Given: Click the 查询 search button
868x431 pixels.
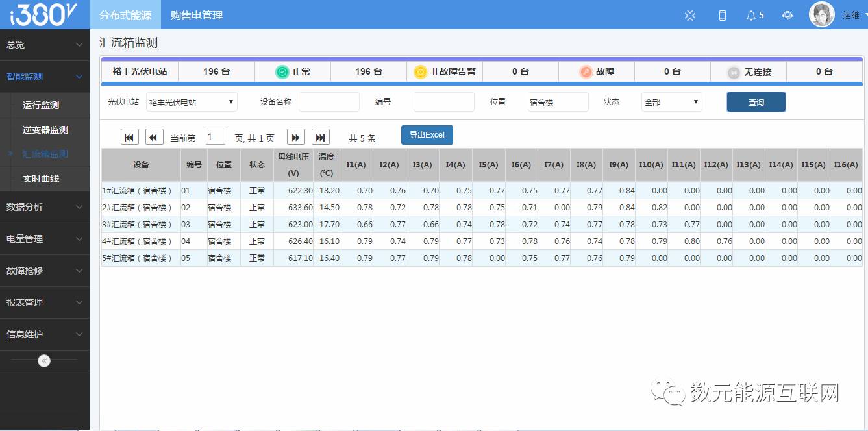Looking at the screenshot, I should pos(756,102).
